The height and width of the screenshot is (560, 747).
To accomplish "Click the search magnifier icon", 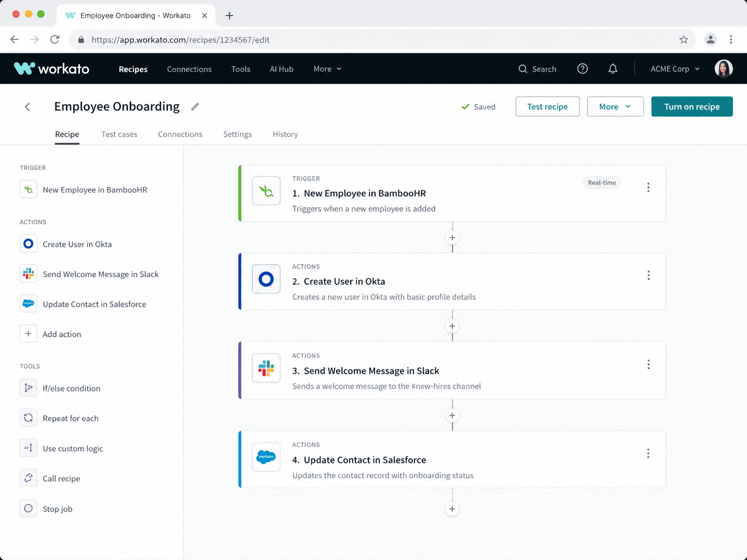I will [523, 69].
